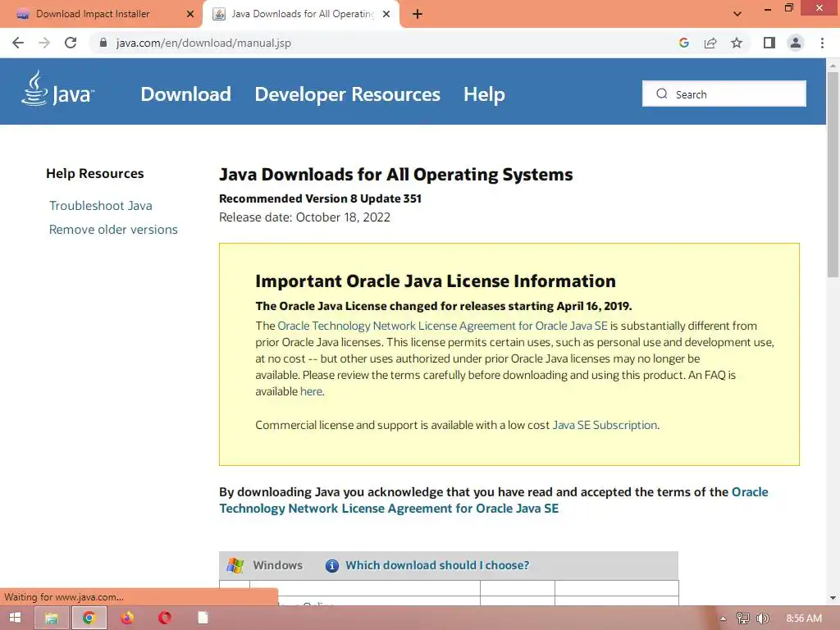Open the browser side panel
This screenshot has width=840, height=630.
(769, 43)
